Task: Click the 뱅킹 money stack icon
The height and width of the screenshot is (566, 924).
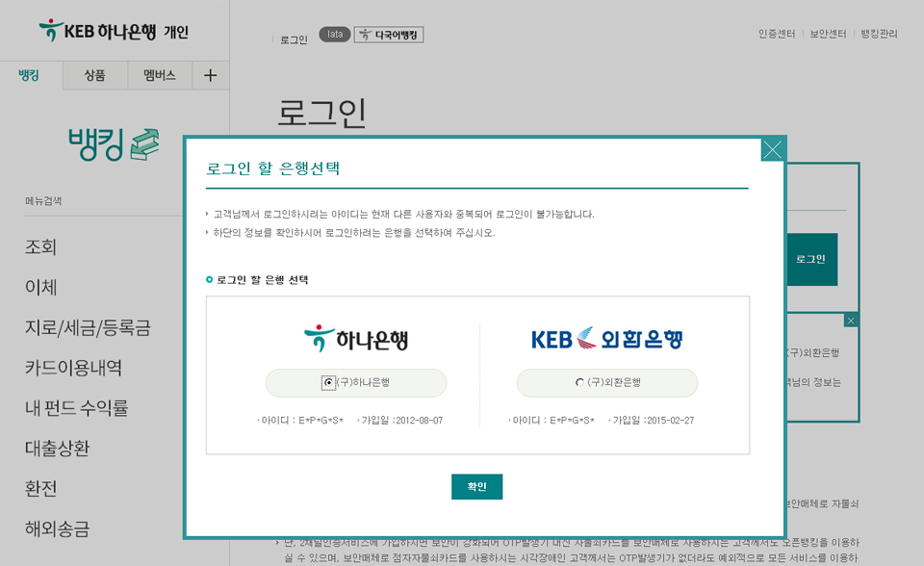Action: (145, 144)
